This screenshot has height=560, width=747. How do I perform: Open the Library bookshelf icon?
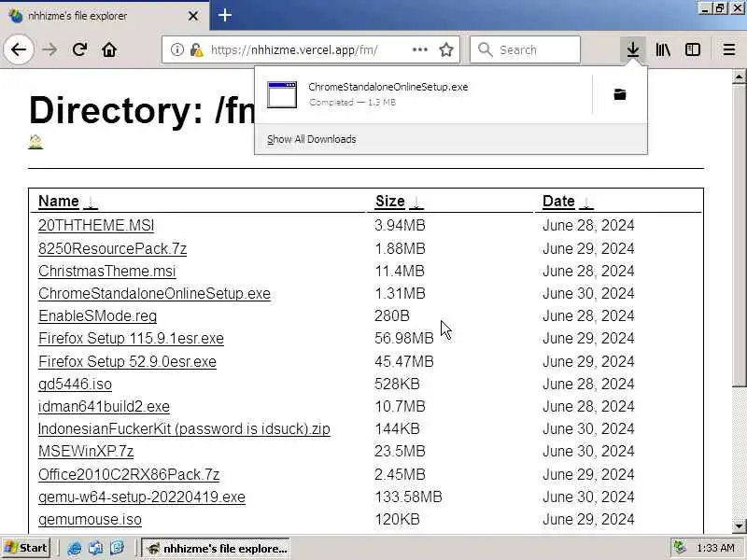663,49
